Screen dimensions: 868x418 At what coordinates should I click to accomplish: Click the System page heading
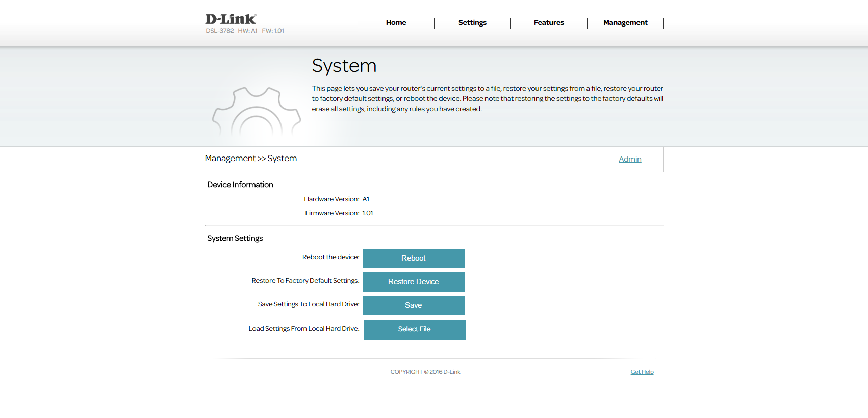click(x=344, y=66)
